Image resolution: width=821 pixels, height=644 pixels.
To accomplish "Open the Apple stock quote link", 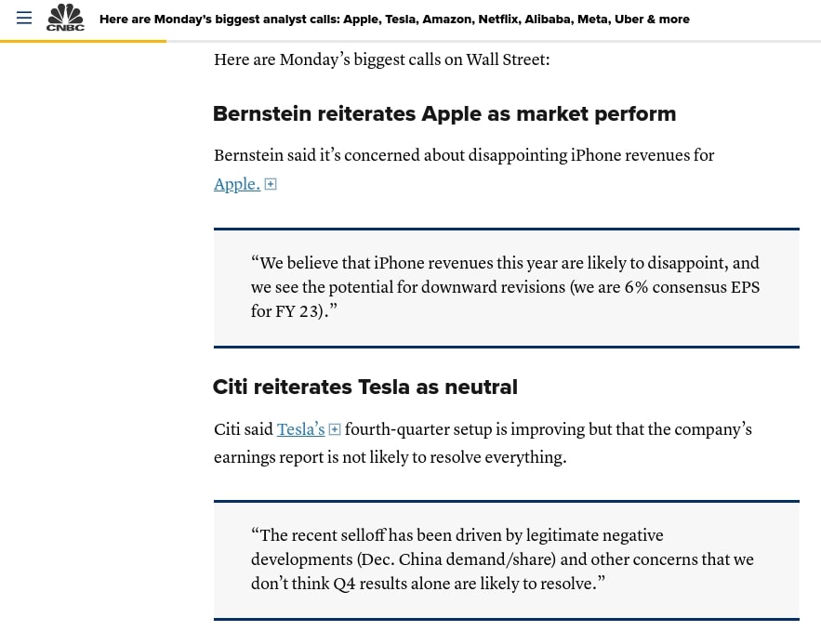I will [236, 184].
